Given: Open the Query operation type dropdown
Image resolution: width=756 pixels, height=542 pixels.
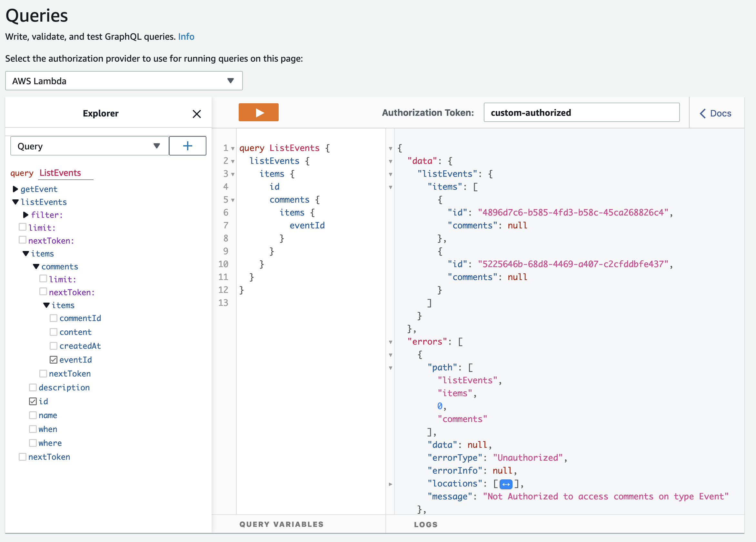Looking at the screenshot, I should [89, 146].
